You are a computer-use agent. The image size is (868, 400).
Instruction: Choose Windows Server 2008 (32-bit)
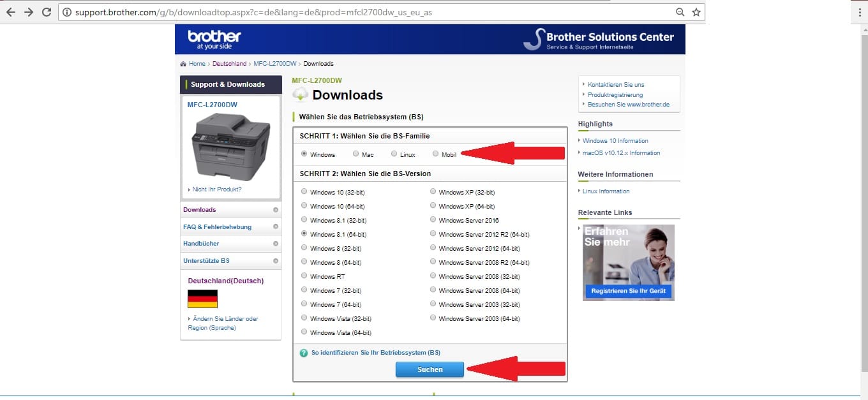point(433,276)
